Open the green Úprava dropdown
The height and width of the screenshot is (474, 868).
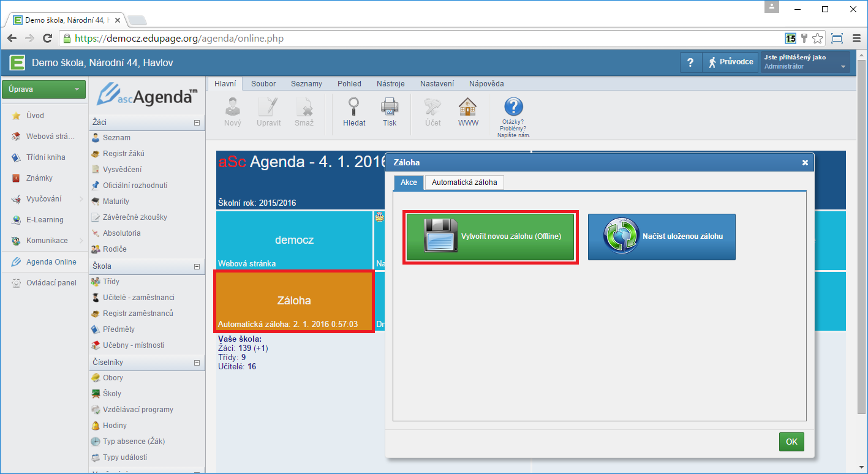(x=43, y=89)
